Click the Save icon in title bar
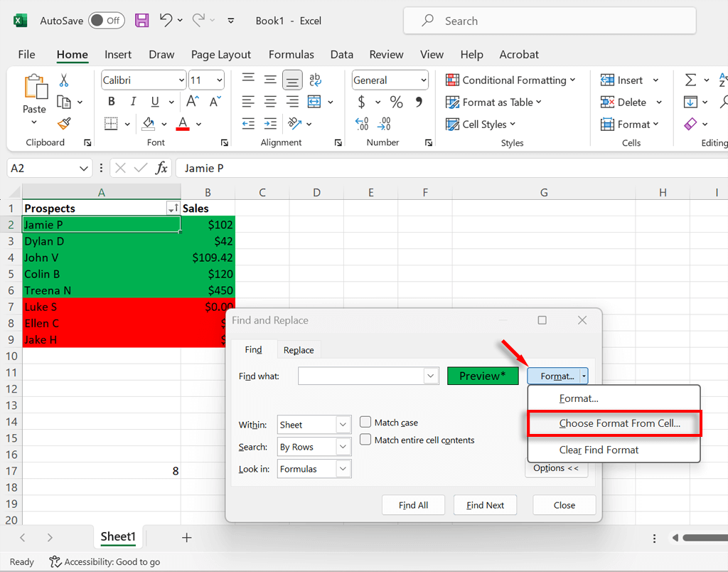 point(141,21)
